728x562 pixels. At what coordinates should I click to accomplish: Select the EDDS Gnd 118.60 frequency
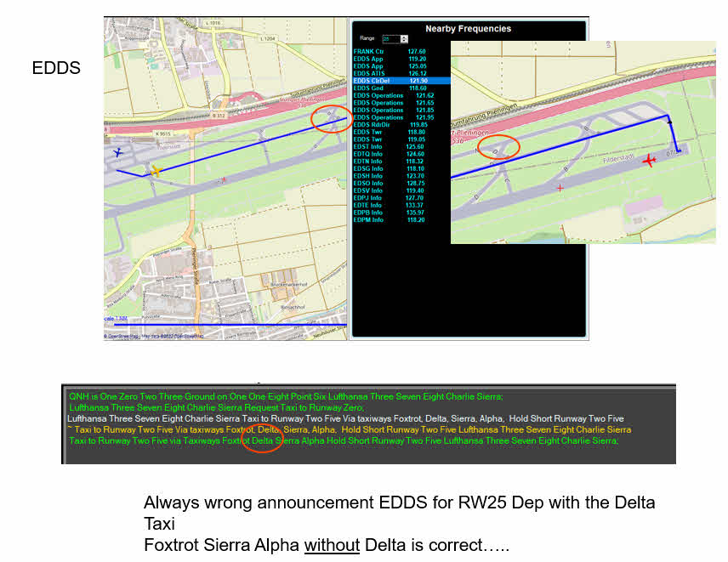point(390,88)
